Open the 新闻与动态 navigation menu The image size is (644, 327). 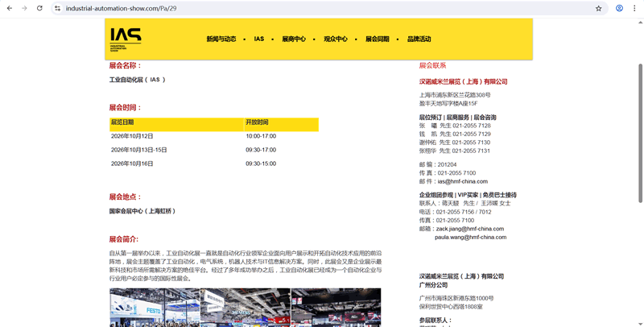(221, 39)
